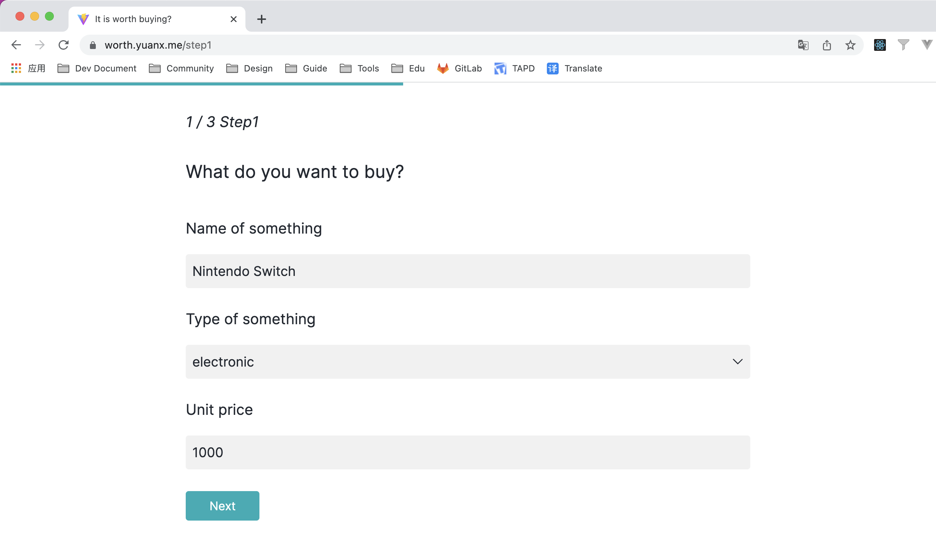Click the URL address bar text

coord(158,45)
